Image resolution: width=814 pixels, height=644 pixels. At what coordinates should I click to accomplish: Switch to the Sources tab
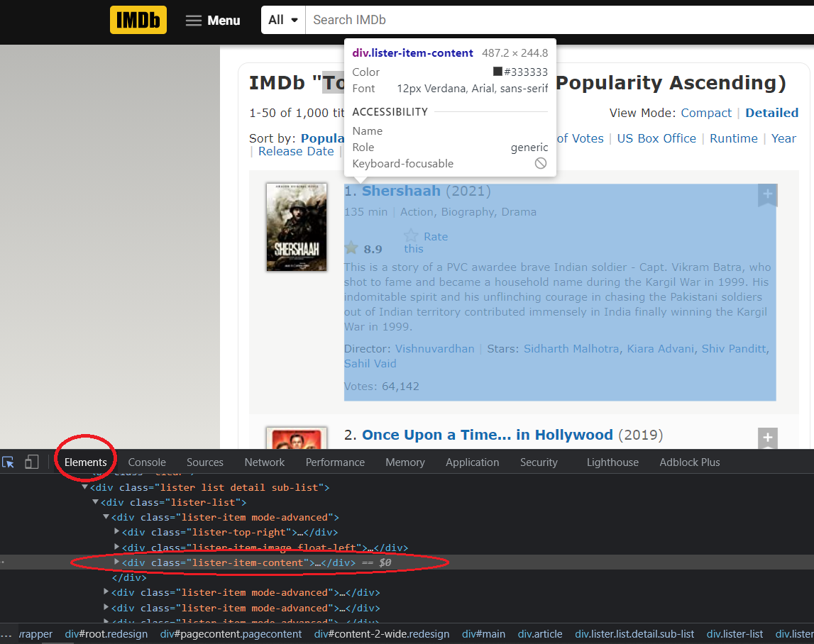point(205,462)
